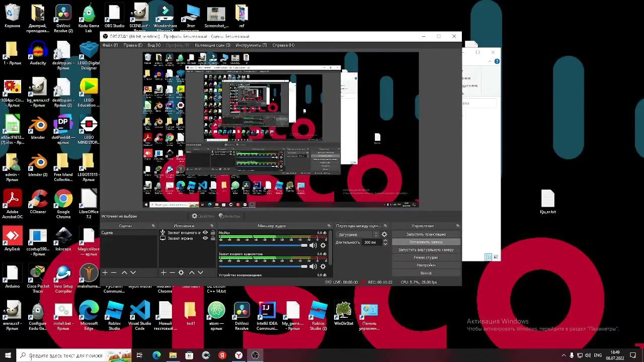Open gear settings for the second audio track

tap(323, 266)
